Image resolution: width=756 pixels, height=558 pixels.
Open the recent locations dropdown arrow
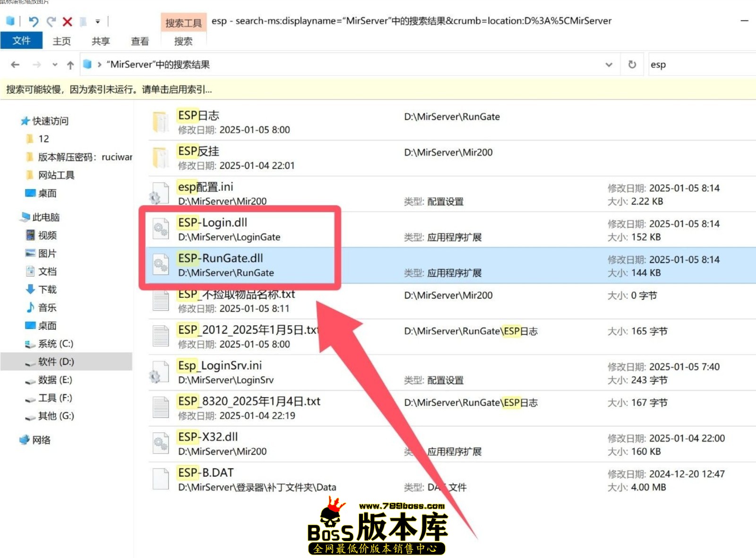(55, 65)
